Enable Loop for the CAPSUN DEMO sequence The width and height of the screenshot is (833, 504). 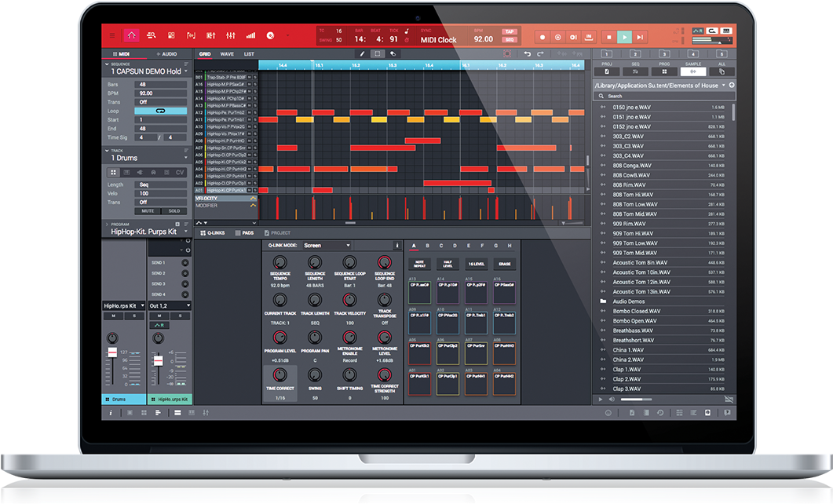coord(161,111)
